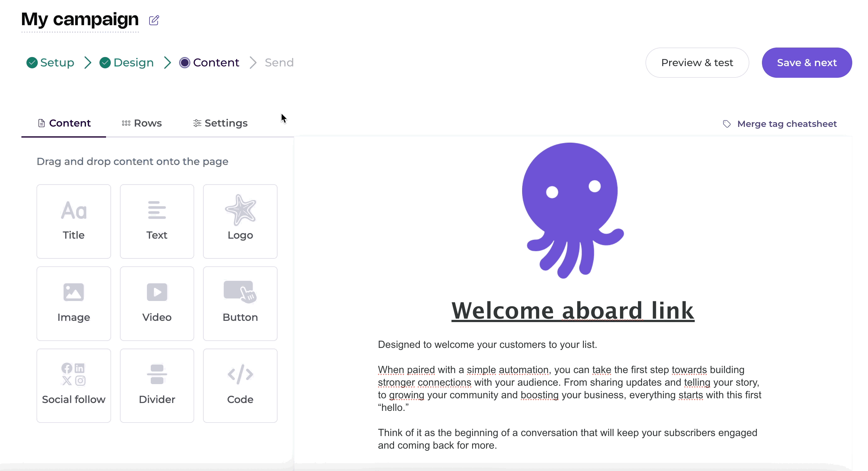Open the Merge tag cheatsheet
Viewport: 868px width, 471px height.
[x=780, y=124]
